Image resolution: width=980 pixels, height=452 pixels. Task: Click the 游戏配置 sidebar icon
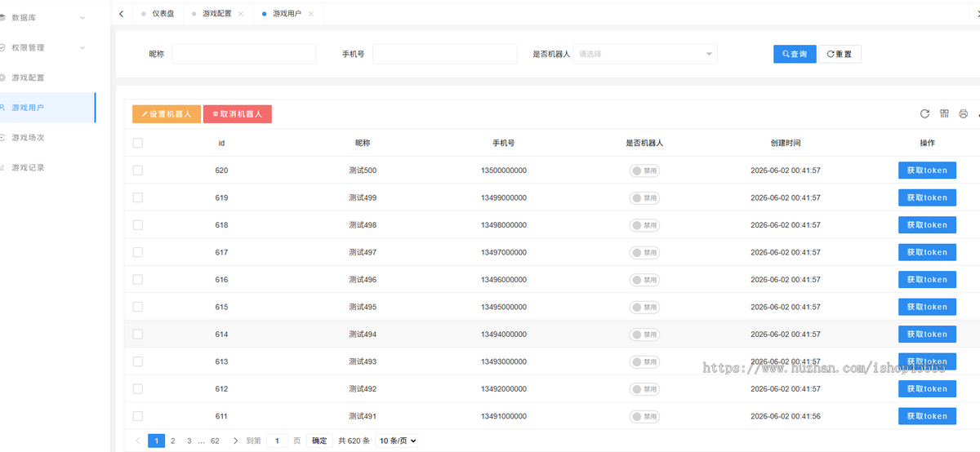tap(2, 78)
